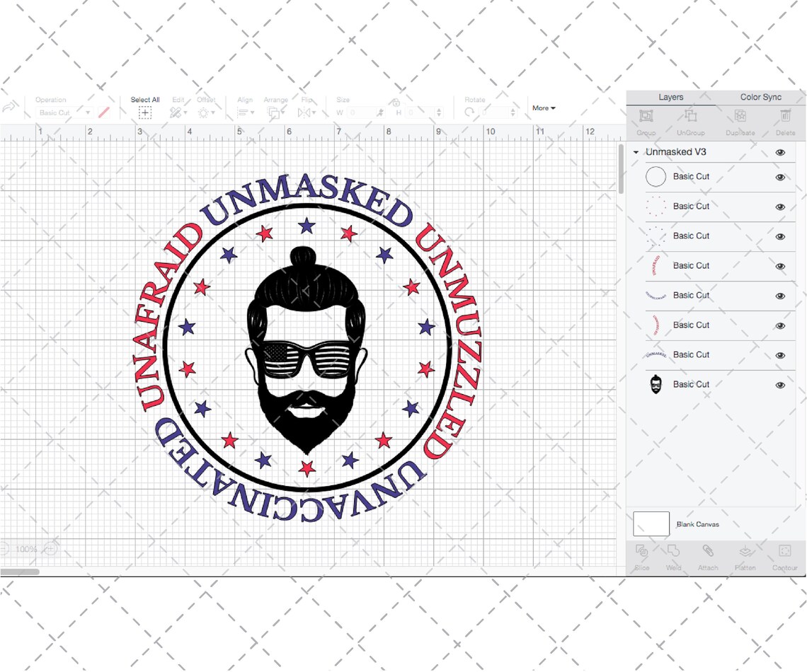The width and height of the screenshot is (807, 672).
Task: Click the Flatten tool icon
Action: (745, 552)
